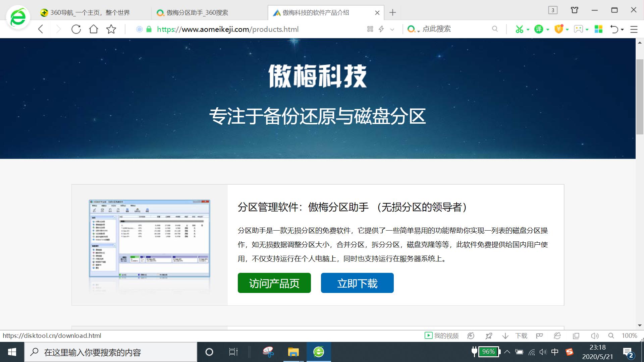Screen dimensions: 644x362
Task: Launch the gamepad game center icon
Action: (579, 29)
